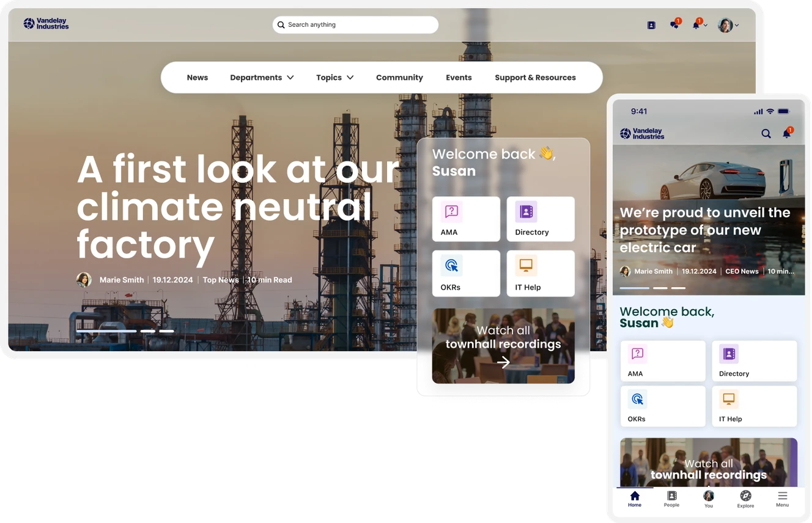This screenshot has height=523, width=812.
Task: Select the second carousel indicator dot
Action: (147, 331)
